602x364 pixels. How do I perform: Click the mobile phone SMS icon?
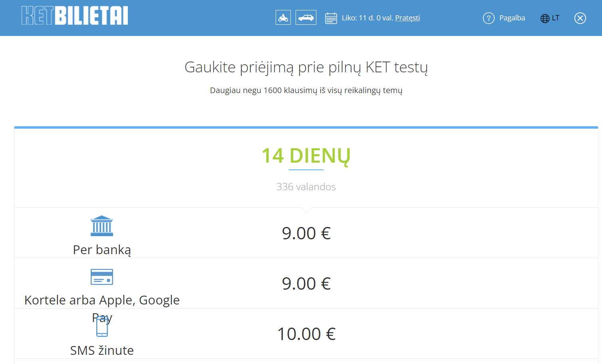(x=102, y=328)
